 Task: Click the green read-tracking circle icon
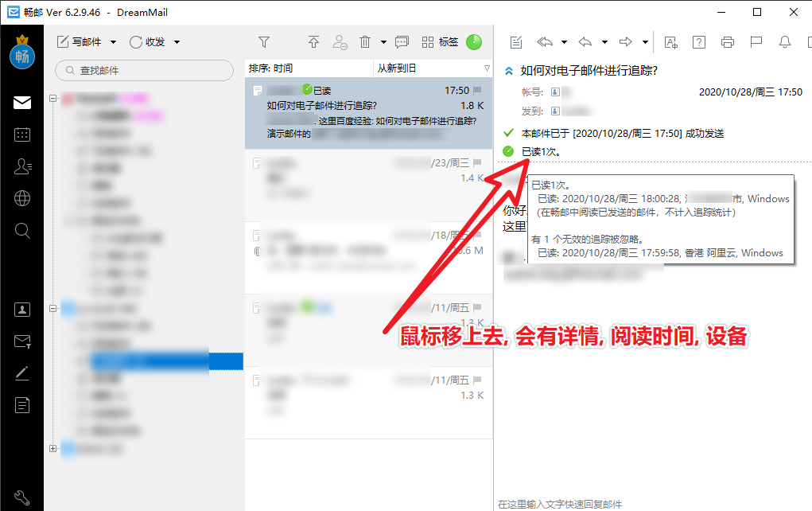pos(508,151)
